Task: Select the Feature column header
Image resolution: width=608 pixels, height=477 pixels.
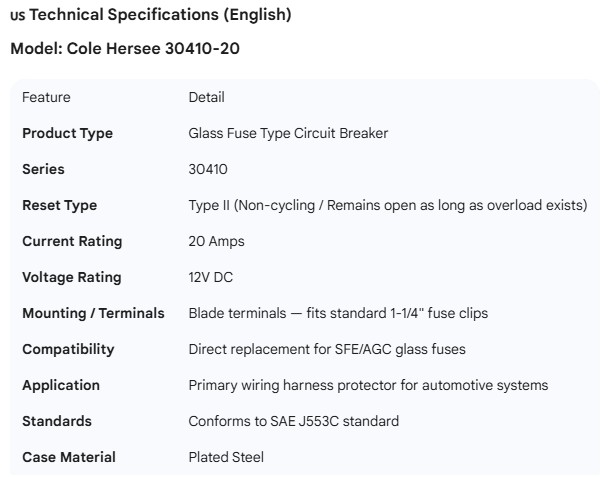Action: tap(46, 97)
